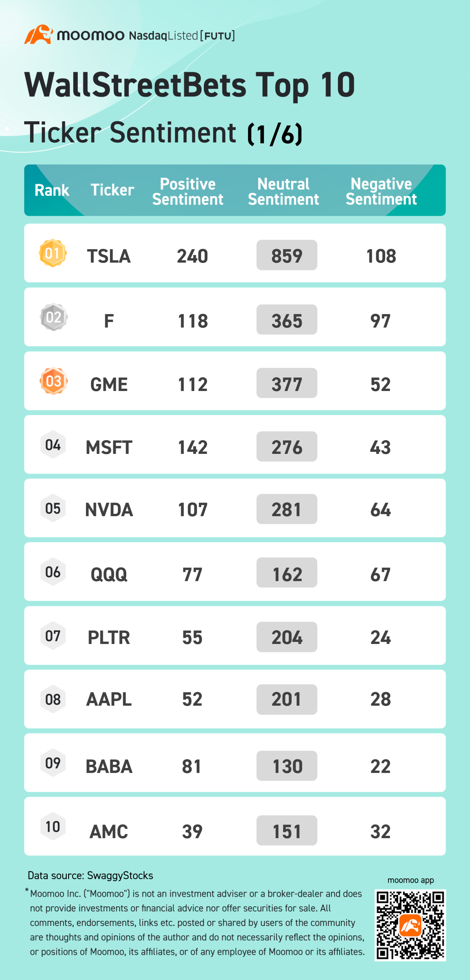
Task: Select the Negative Sentiment column header
Action: [381, 191]
